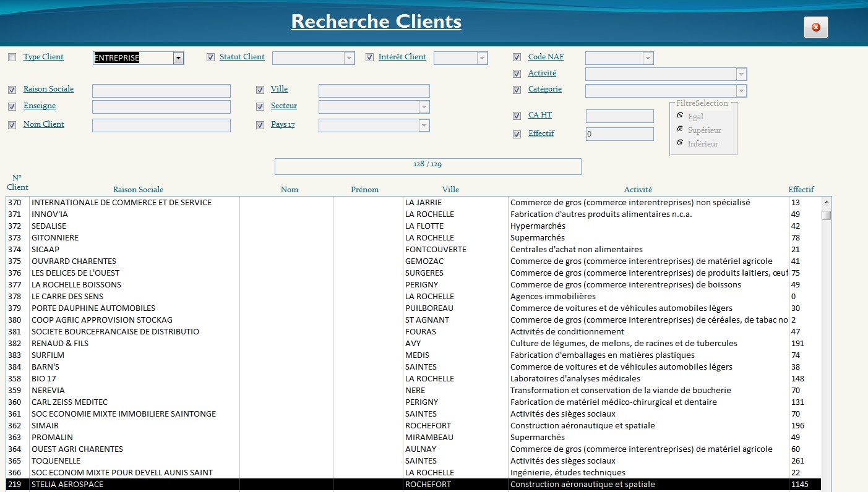
Task: Select the SURFILM row
Action: [x=413, y=355]
